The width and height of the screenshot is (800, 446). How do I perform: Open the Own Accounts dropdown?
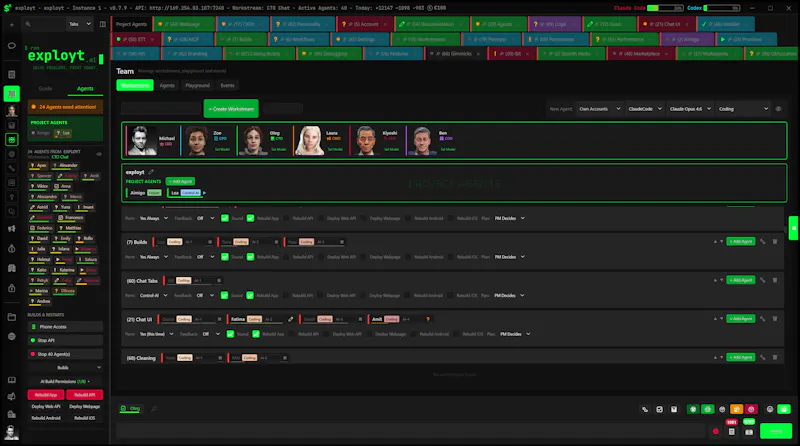pos(599,109)
